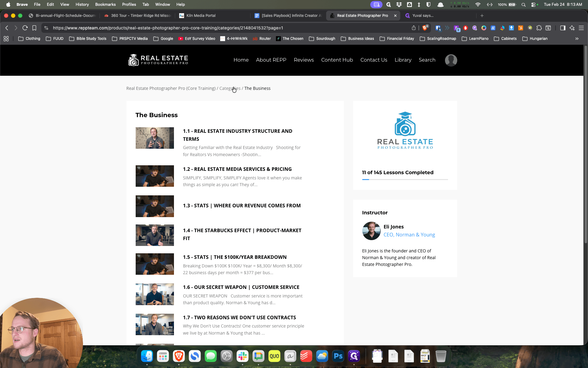This screenshot has width=588, height=368.
Task: Open the user profile avatar
Action: pyautogui.click(x=451, y=60)
